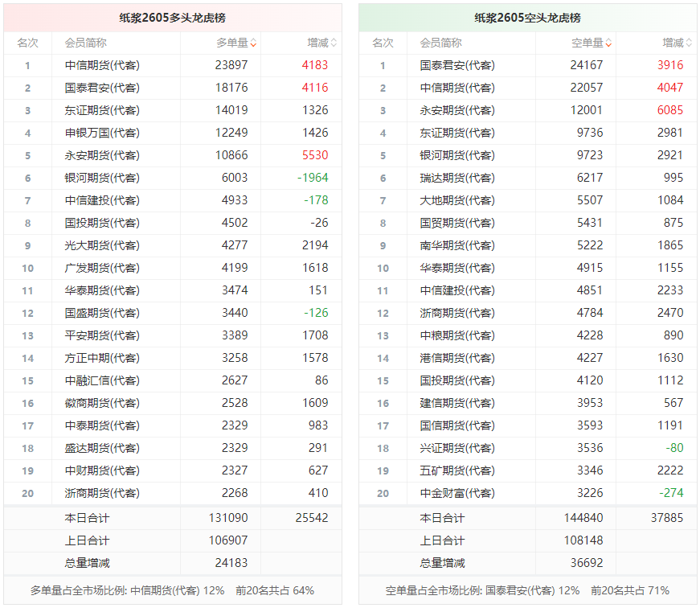Click 瑞达期货(代客) row name

457,178
